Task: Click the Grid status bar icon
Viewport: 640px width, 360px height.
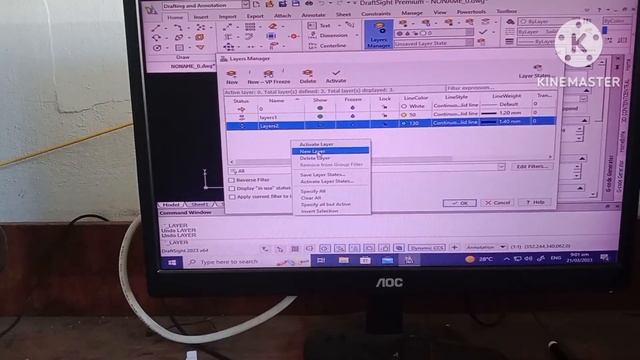Action: (x=295, y=249)
